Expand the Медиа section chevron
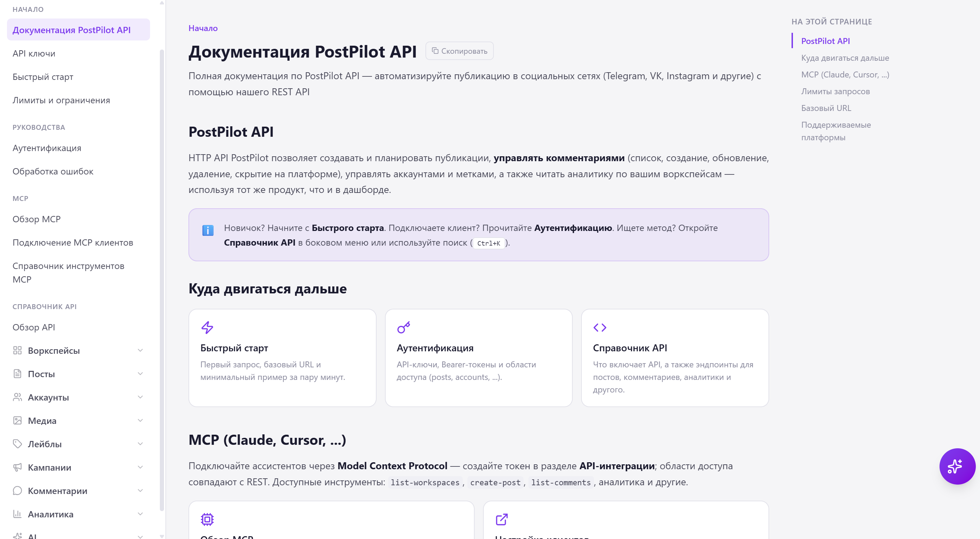 coord(140,420)
